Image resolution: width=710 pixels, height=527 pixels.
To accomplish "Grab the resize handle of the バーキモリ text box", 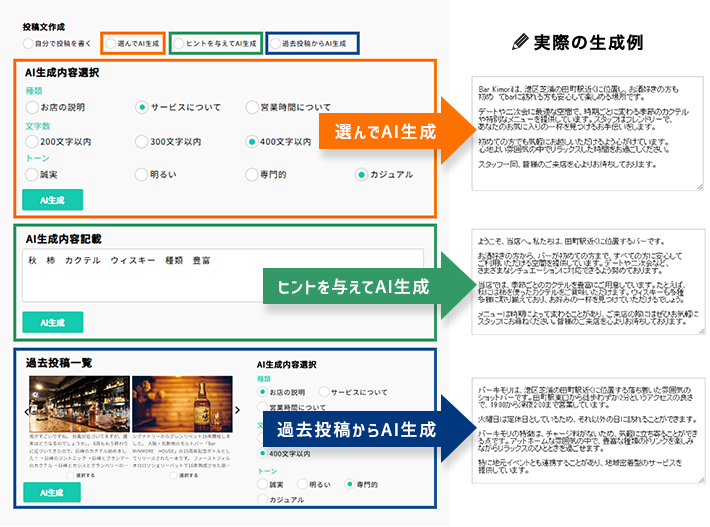I will click(701, 480).
